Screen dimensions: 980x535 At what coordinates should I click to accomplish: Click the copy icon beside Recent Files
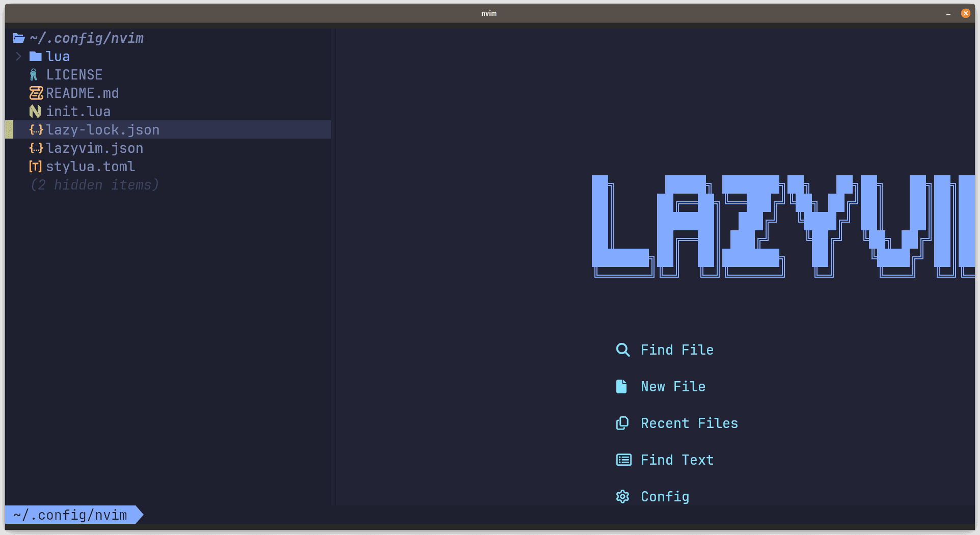click(622, 423)
